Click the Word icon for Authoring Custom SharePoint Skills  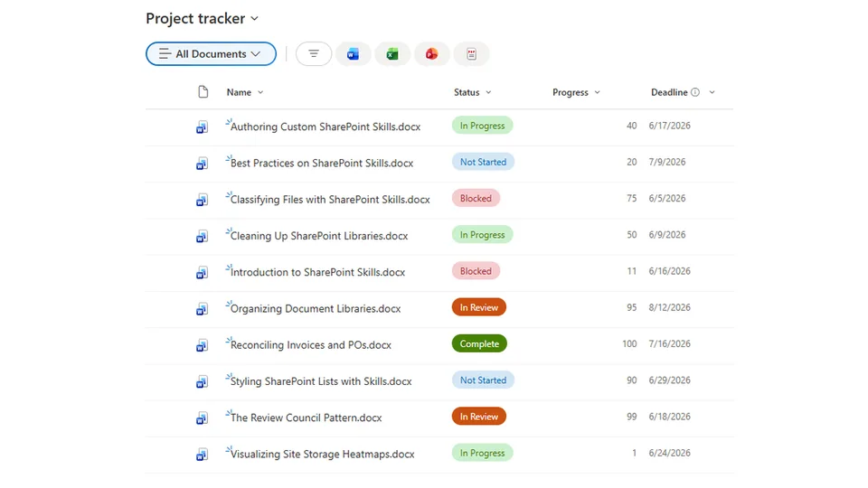coord(202,127)
